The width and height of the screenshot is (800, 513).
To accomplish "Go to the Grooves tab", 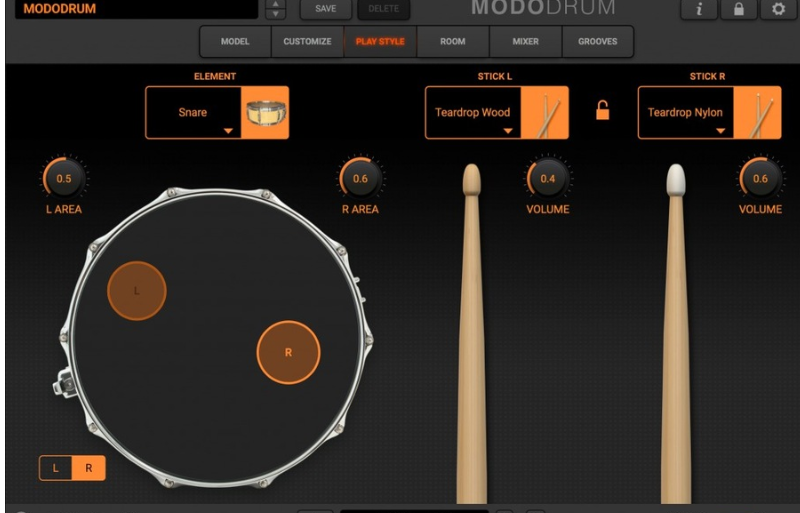I will (x=597, y=41).
